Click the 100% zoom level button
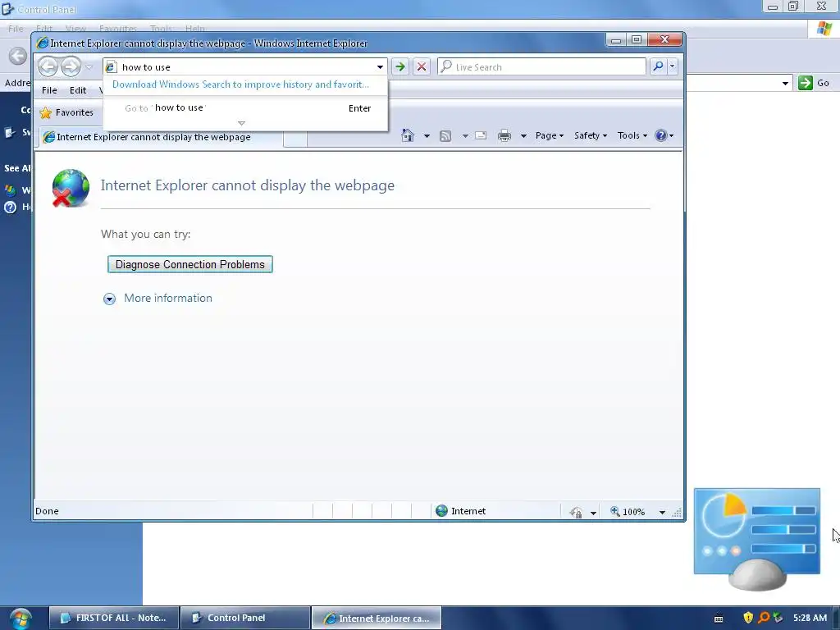840x630 pixels. 628,512
